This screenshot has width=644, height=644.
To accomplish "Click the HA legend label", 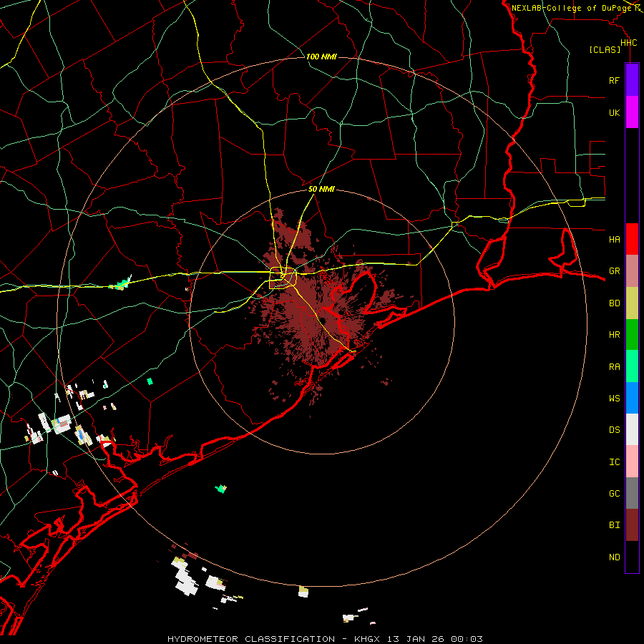I will 614,239.
